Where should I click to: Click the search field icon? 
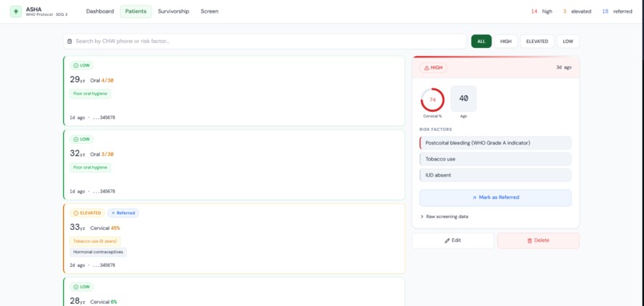(70, 42)
